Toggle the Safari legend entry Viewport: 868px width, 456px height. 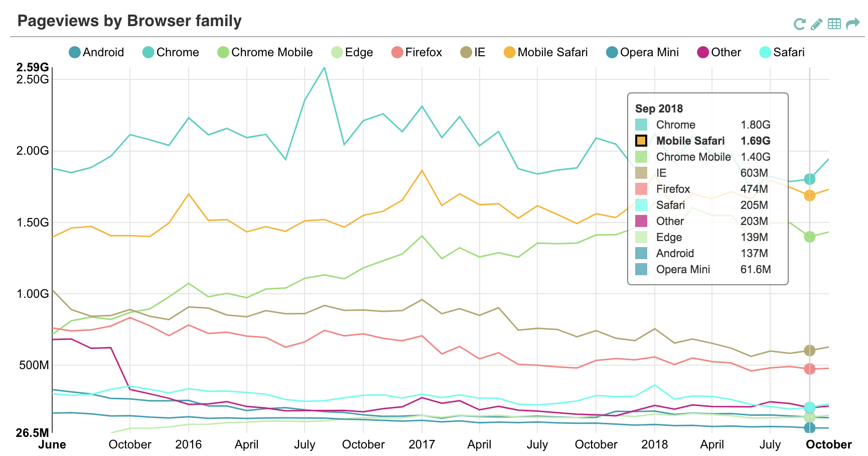click(x=782, y=52)
